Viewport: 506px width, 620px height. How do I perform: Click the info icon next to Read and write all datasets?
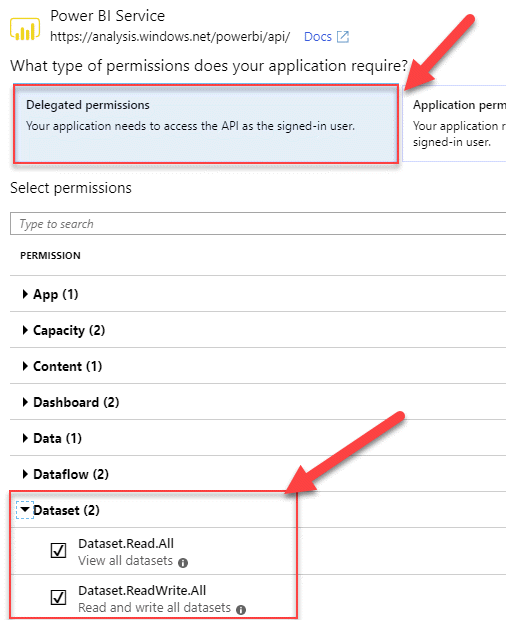241,610
